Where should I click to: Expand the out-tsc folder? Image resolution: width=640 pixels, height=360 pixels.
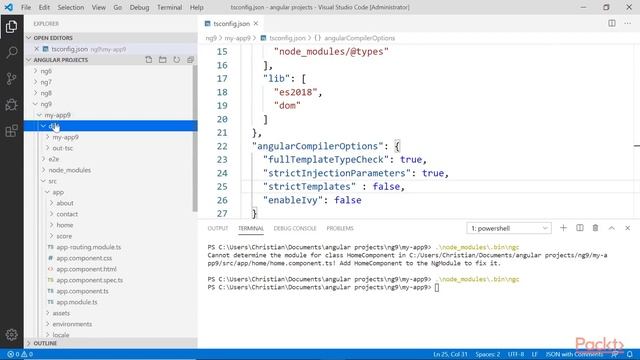tap(62, 148)
